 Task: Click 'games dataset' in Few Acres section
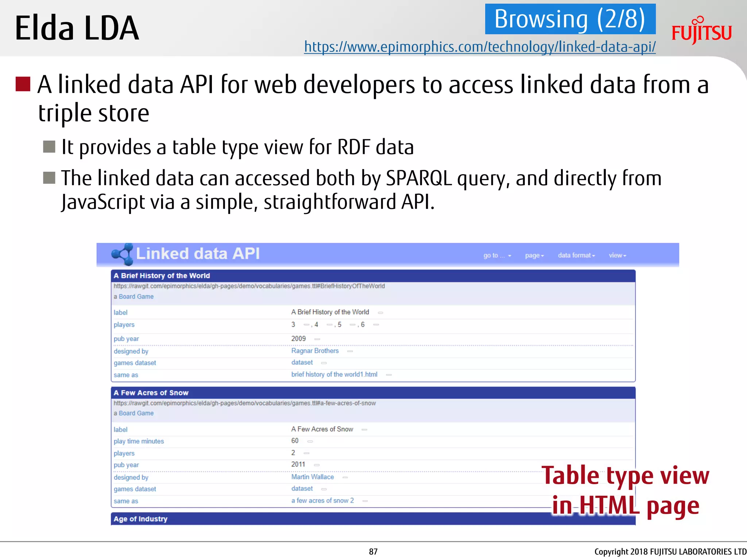pos(135,489)
